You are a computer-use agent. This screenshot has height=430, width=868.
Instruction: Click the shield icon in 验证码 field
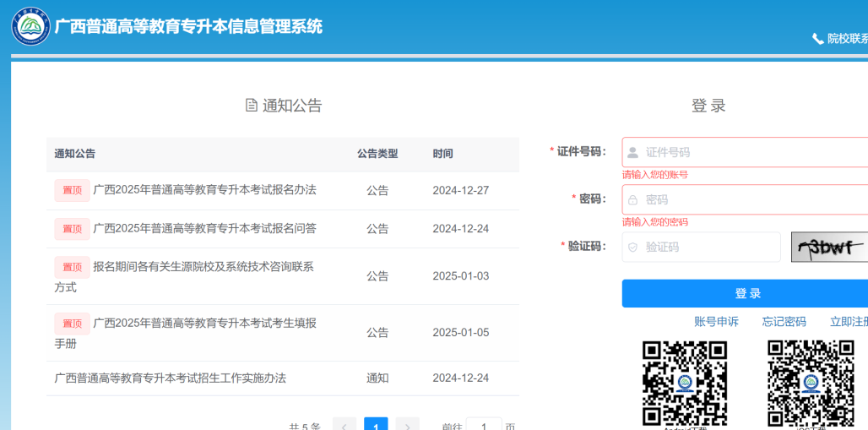click(632, 248)
